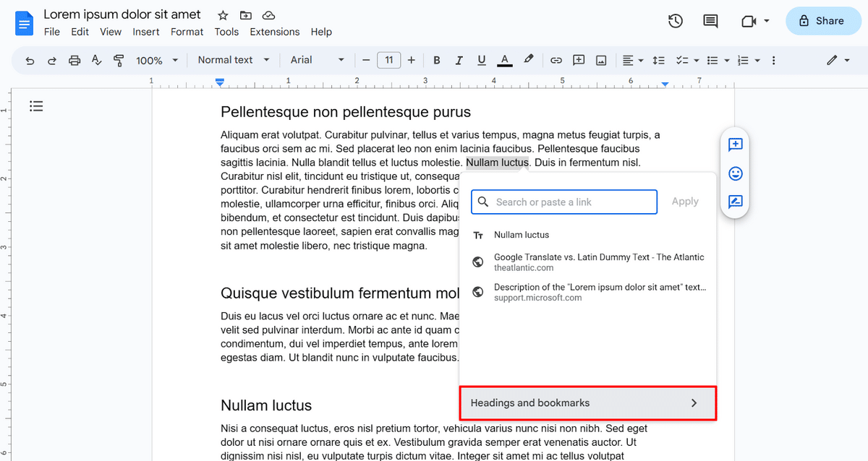The width and height of the screenshot is (868, 461).
Task: Expand Headings and bookmarks in link popup
Action: tap(587, 403)
